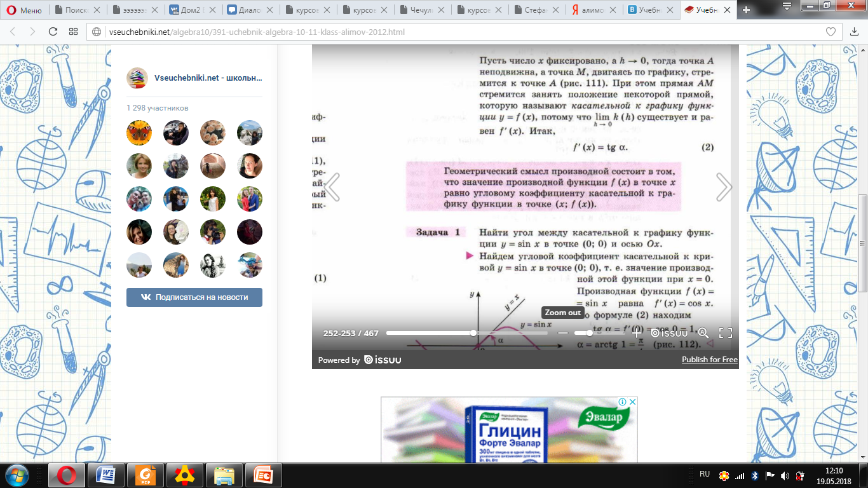Click the issuu logo in viewer controls
868x488 pixels.
click(x=669, y=333)
